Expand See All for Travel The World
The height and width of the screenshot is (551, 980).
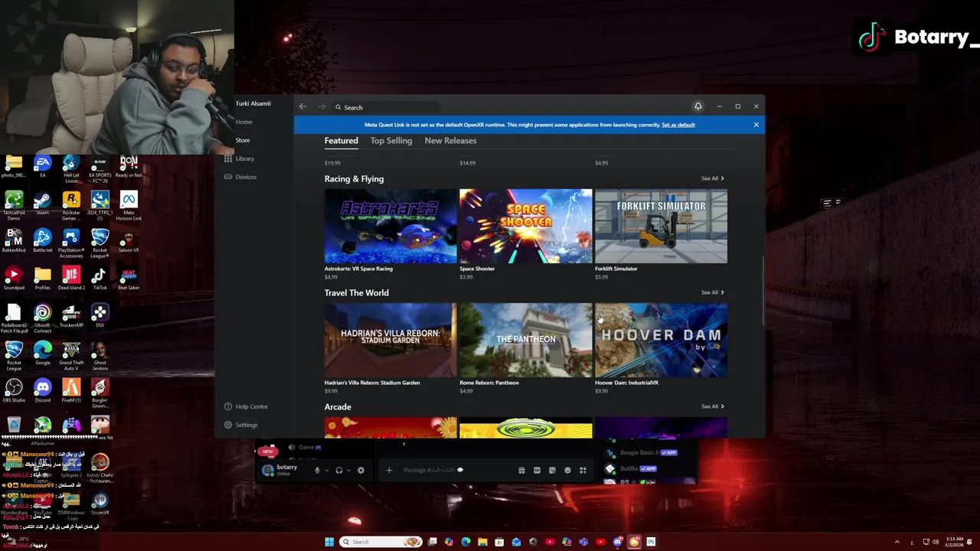click(712, 292)
